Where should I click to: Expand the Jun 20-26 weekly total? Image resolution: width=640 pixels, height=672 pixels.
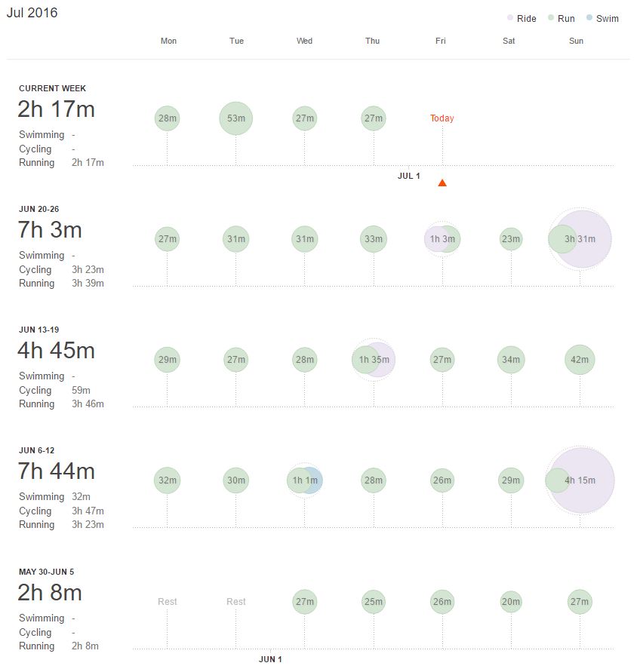[x=49, y=230]
